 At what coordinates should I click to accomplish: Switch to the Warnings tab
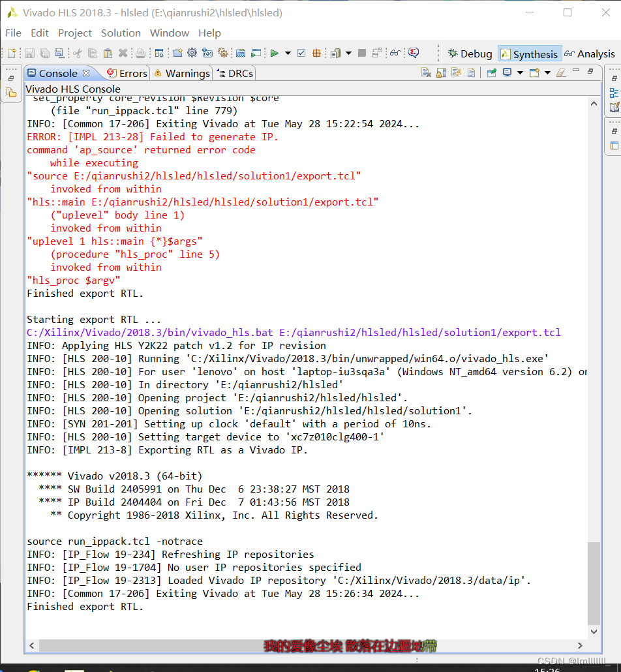click(182, 73)
